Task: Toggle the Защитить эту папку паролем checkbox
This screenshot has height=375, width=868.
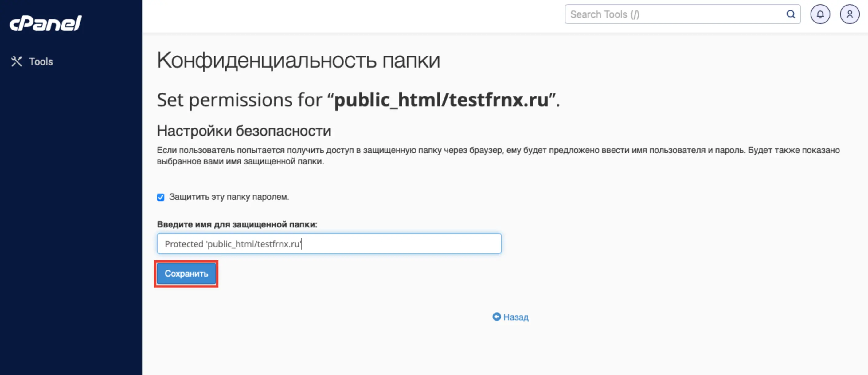Action: click(161, 197)
